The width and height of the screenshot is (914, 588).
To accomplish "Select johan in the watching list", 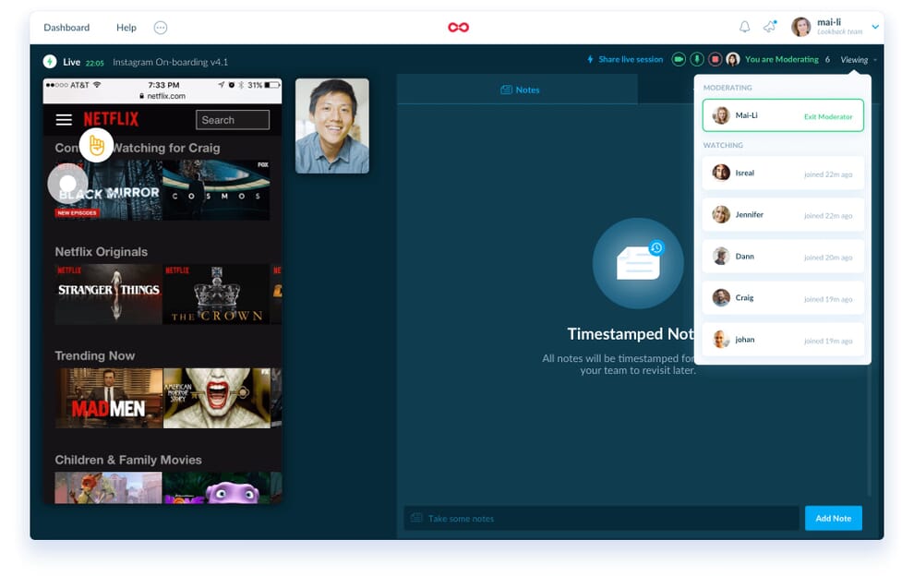I will click(783, 339).
